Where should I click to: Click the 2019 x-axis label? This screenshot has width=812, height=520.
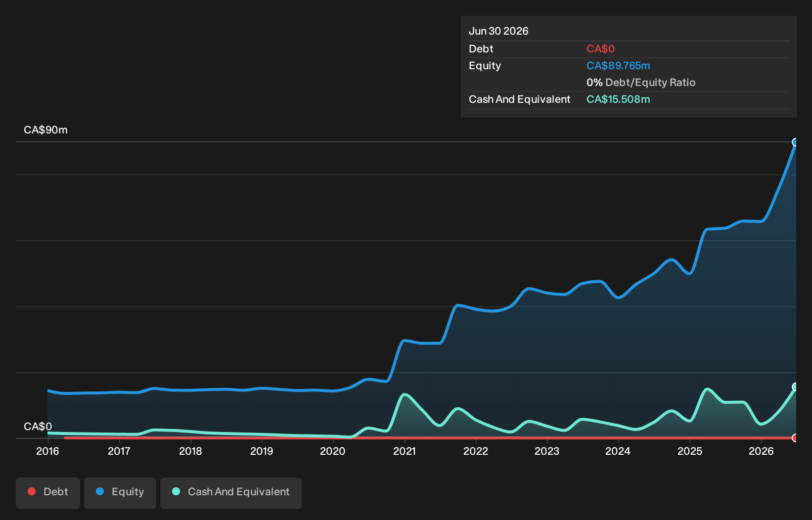pyautogui.click(x=262, y=451)
